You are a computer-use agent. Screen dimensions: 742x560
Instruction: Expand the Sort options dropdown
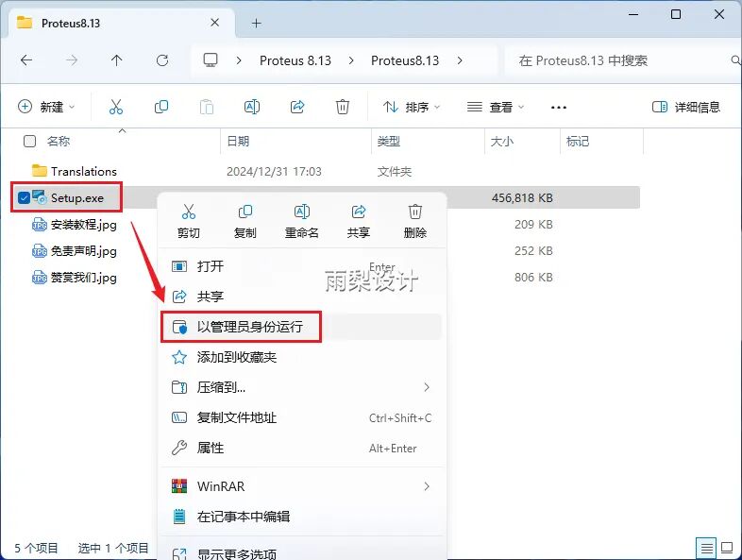[x=413, y=107]
